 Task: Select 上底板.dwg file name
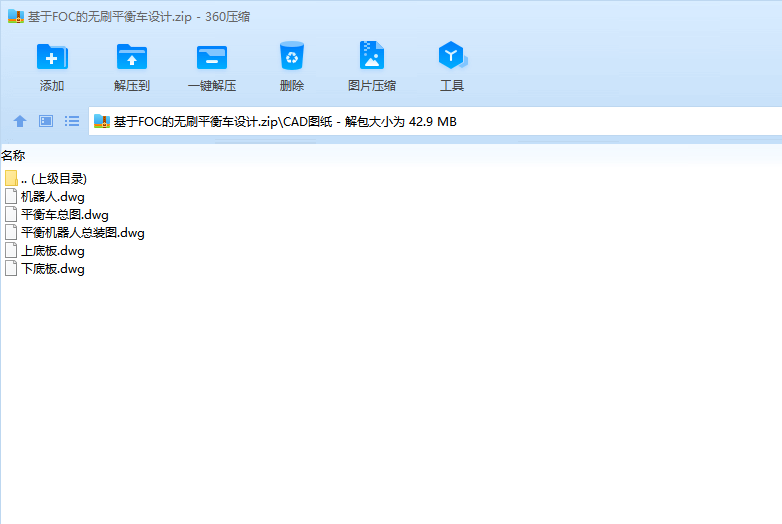coord(53,251)
